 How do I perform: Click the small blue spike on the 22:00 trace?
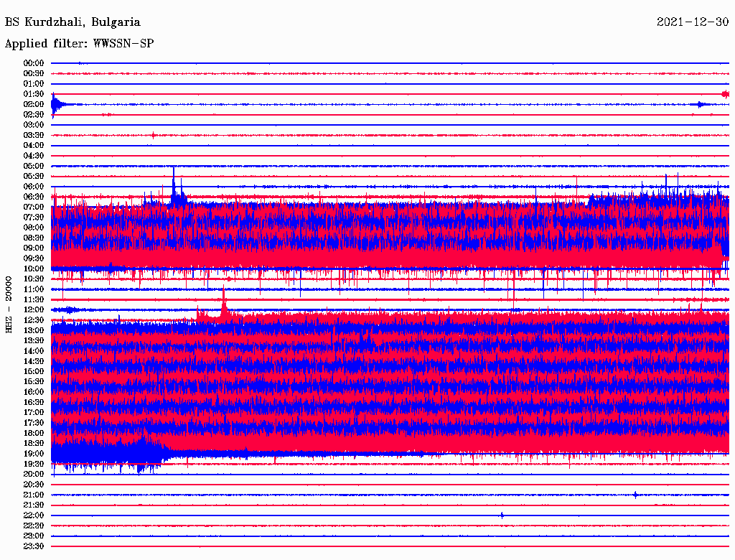502,515
